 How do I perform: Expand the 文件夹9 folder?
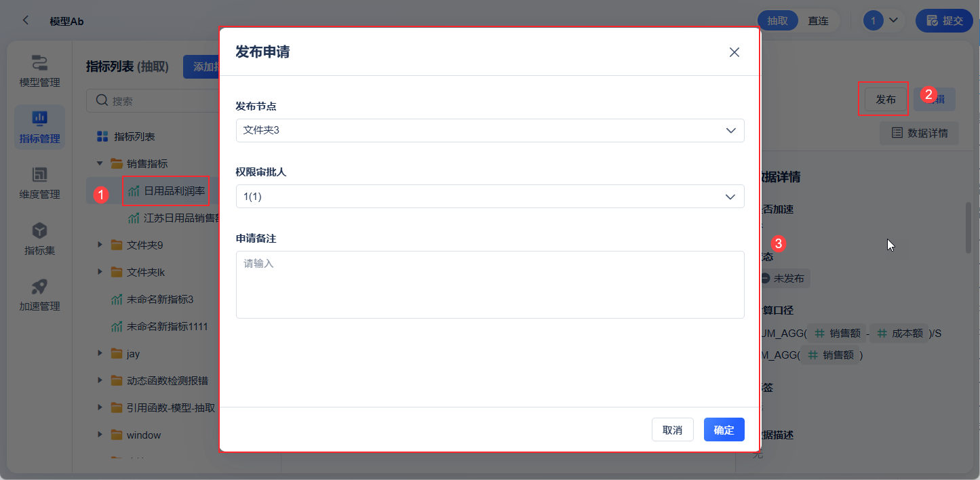100,245
